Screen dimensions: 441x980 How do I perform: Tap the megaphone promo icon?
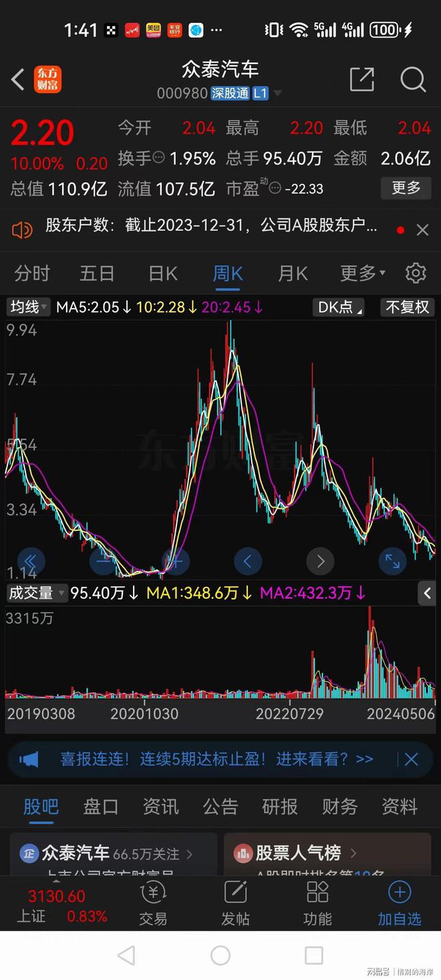29,759
